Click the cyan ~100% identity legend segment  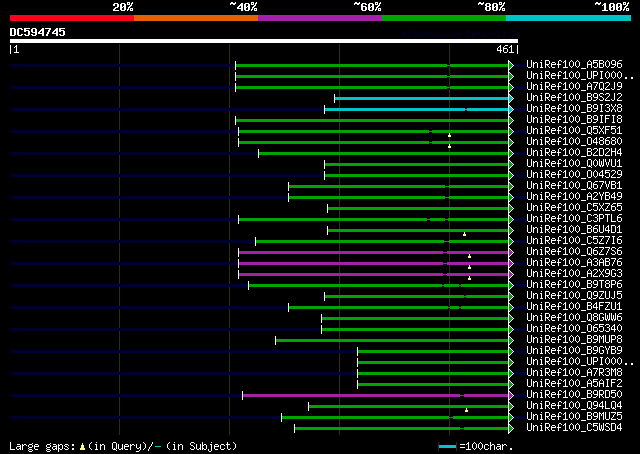coord(569,18)
